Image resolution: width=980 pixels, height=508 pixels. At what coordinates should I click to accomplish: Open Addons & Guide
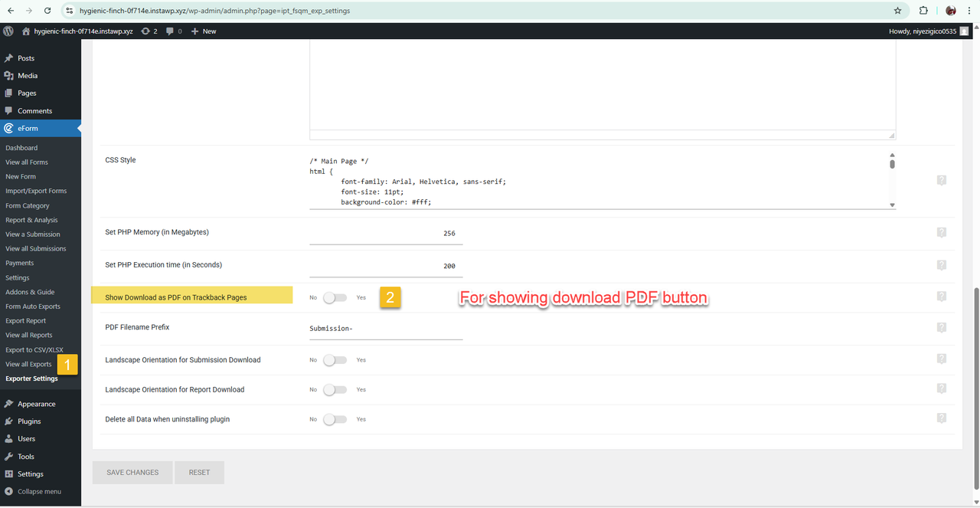(30, 292)
